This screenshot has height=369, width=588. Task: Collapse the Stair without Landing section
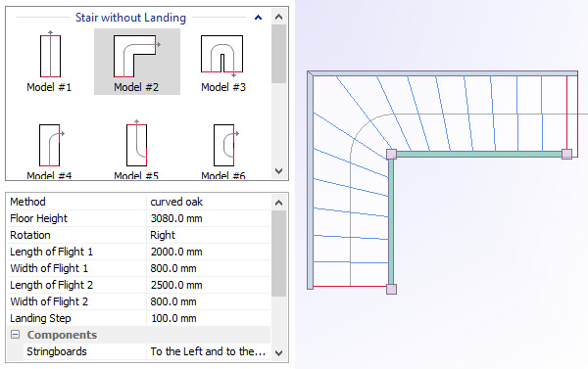[258, 18]
